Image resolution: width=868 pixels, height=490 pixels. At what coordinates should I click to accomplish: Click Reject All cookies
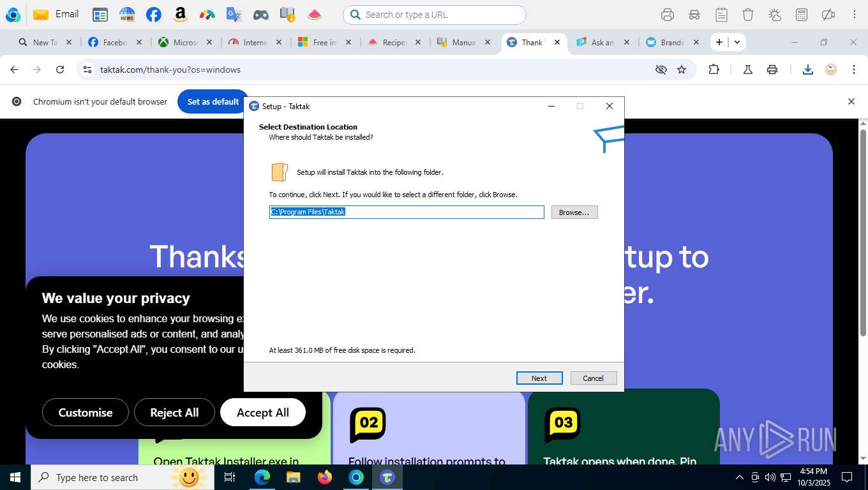(174, 412)
